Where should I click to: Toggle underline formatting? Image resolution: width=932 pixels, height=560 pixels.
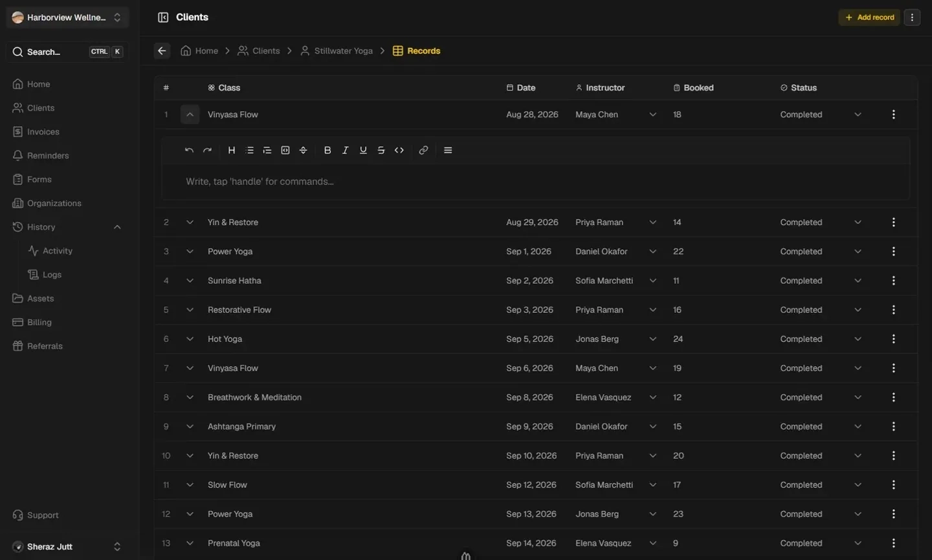(363, 150)
